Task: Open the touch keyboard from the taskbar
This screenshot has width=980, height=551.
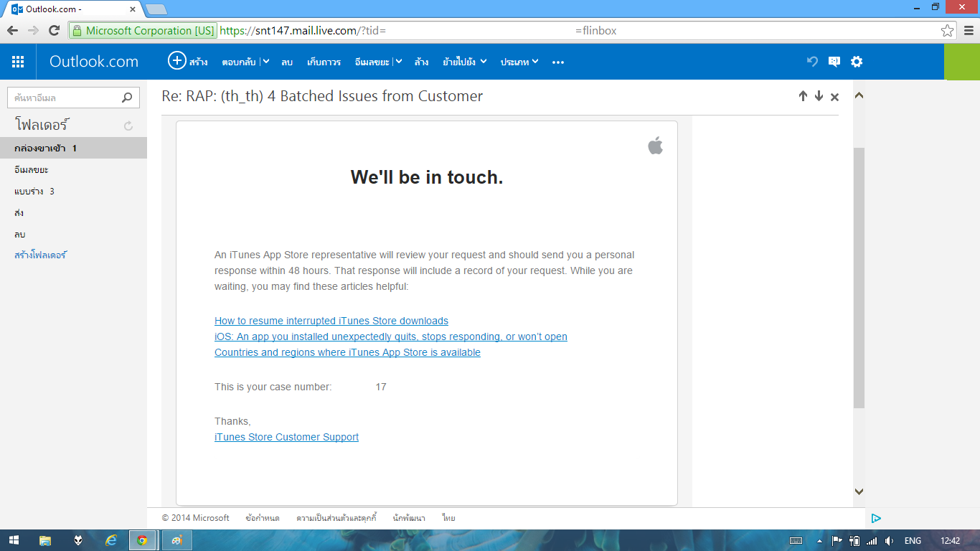Action: click(796, 541)
